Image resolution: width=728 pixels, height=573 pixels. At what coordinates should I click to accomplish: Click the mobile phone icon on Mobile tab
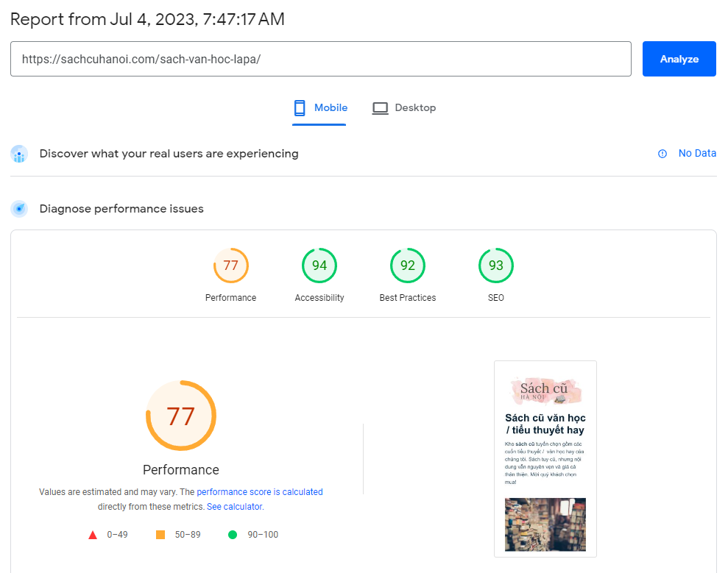click(x=299, y=107)
